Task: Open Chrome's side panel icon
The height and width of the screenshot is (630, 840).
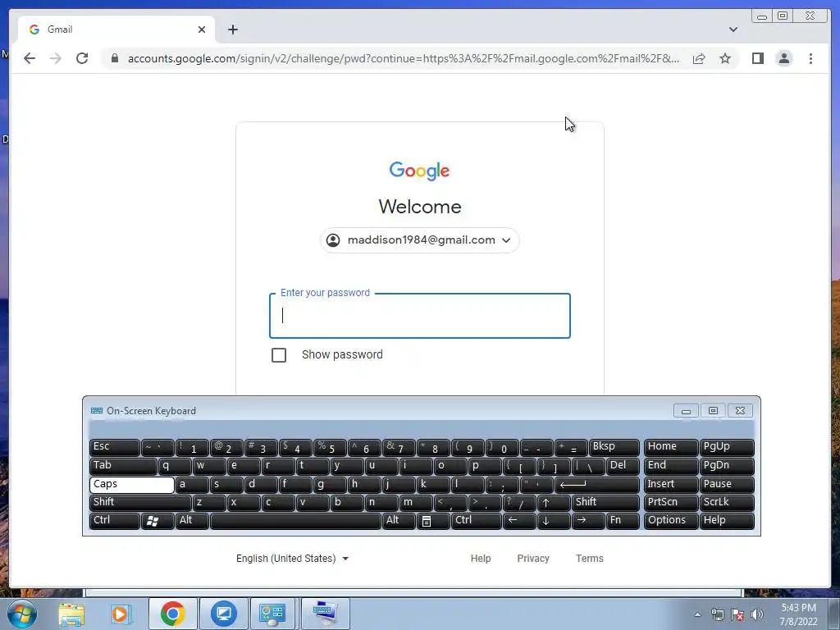Action: (757, 58)
